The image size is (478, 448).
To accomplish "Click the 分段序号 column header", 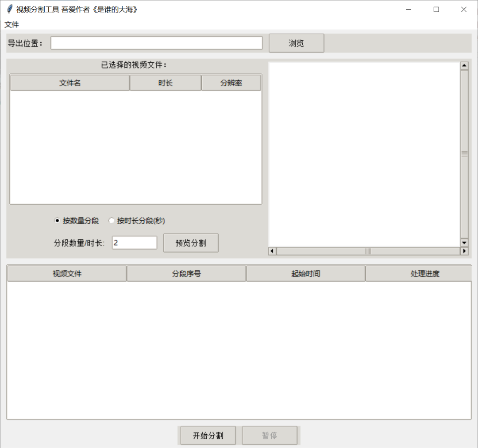I will pyautogui.click(x=186, y=273).
